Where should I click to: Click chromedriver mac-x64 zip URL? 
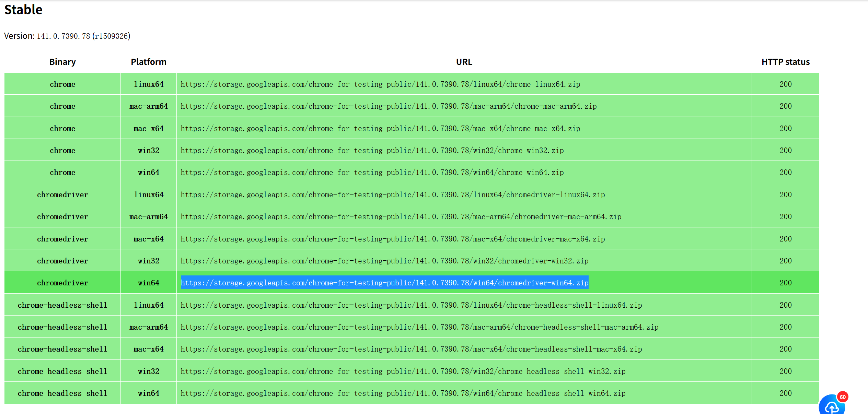[393, 239]
